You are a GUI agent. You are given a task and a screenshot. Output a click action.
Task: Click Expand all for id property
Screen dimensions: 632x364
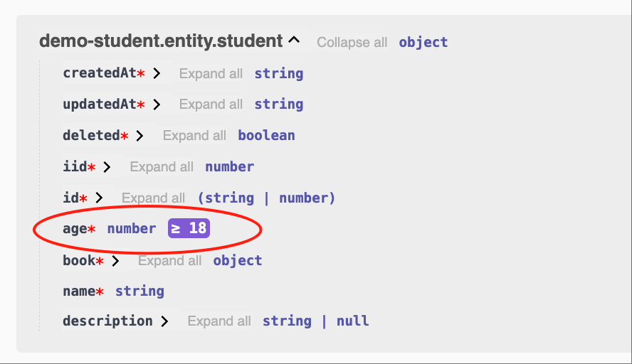(x=153, y=198)
